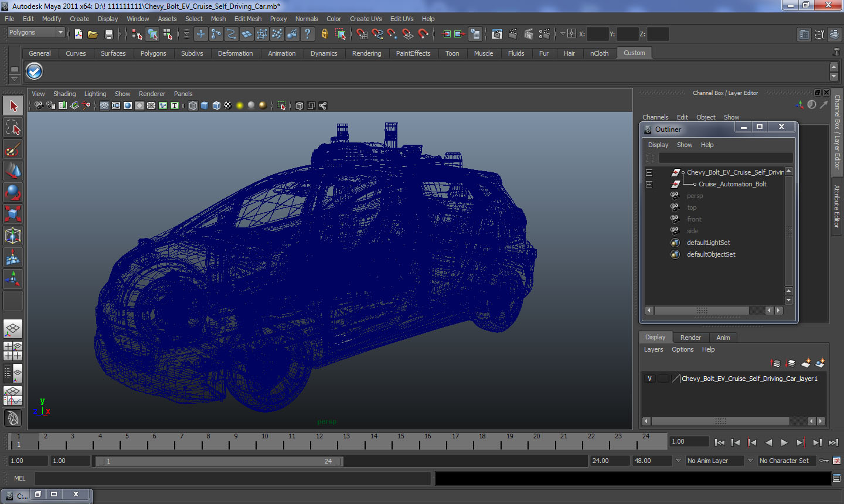Open the viewport Shading menu
The height and width of the screenshot is (504, 844).
[x=64, y=94]
